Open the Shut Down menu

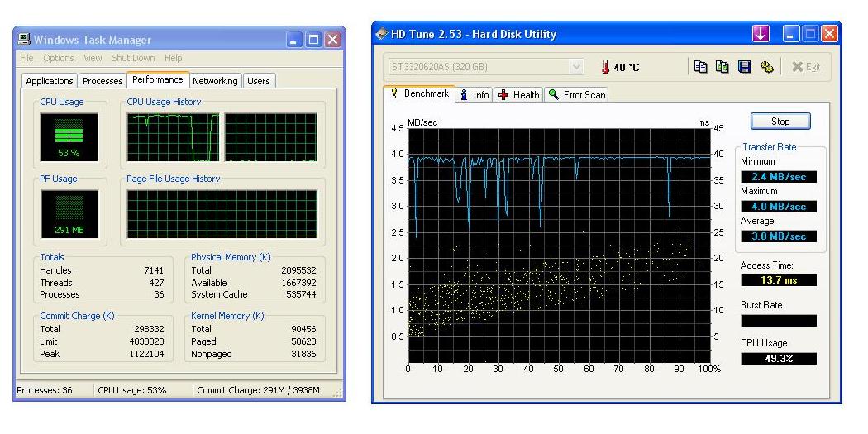133,58
